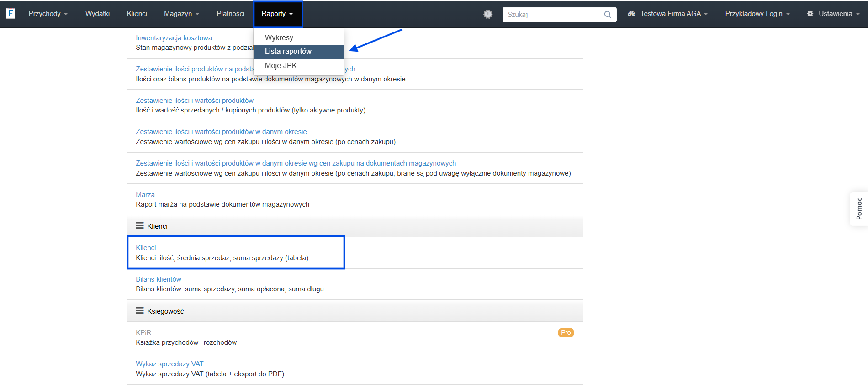Open the Pomoc help side tab

pos(859,209)
